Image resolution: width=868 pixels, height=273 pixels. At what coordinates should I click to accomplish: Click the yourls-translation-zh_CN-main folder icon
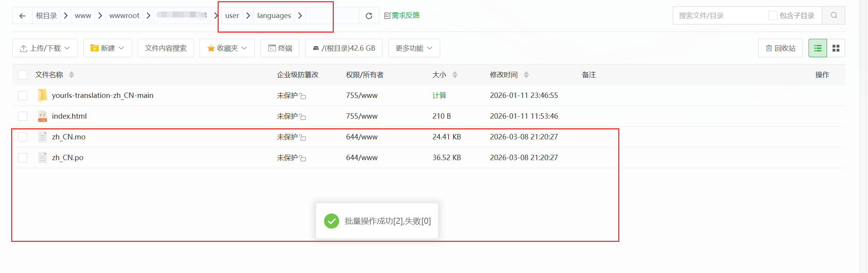coord(42,95)
